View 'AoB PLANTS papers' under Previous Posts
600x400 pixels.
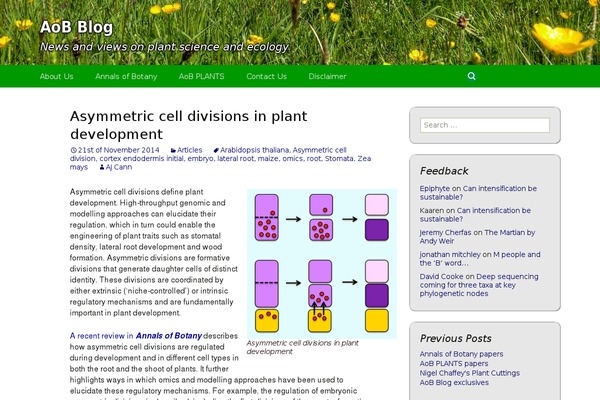tap(454, 363)
